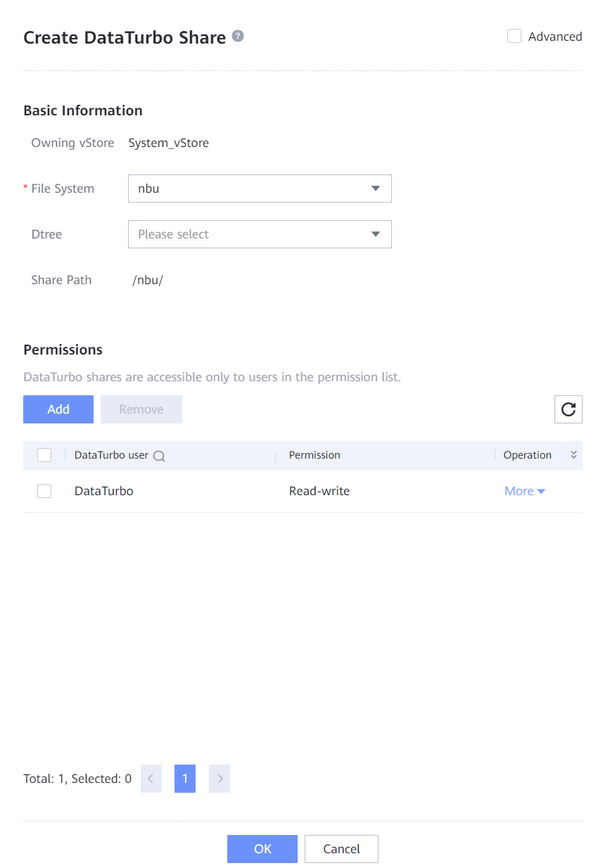The height and width of the screenshot is (868, 603).
Task: Refresh the permissions list
Action: click(x=569, y=409)
